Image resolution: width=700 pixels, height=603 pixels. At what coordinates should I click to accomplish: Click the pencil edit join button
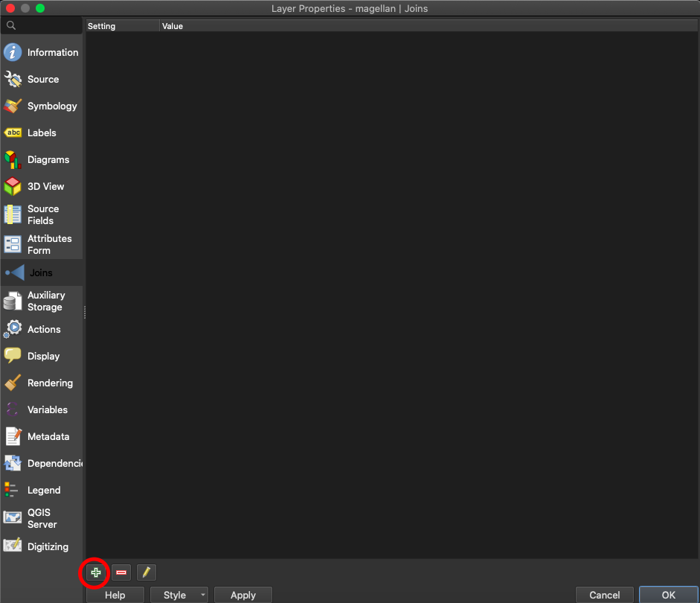pos(147,572)
